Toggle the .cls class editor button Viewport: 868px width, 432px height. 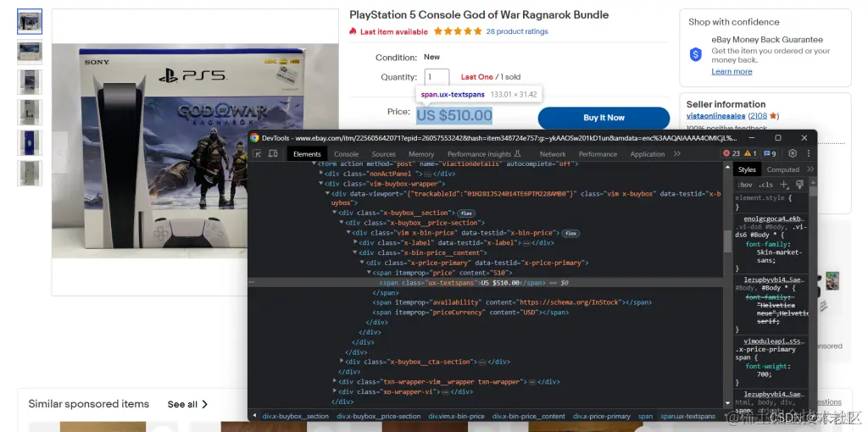coord(766,185)
